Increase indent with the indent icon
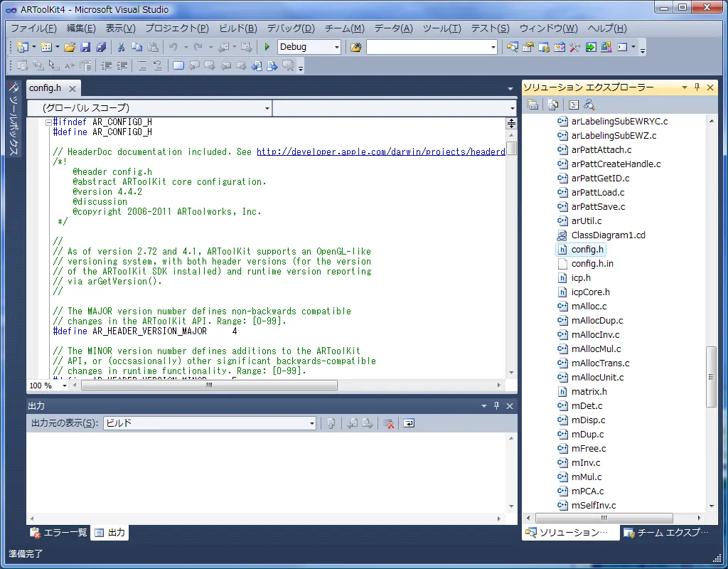The width and height of the screenshot is (728, 569). 122,66
